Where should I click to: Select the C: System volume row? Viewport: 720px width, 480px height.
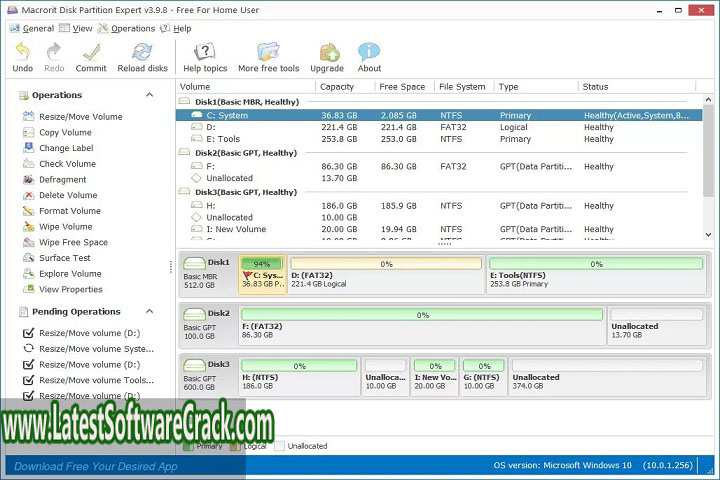click(439, 115)
